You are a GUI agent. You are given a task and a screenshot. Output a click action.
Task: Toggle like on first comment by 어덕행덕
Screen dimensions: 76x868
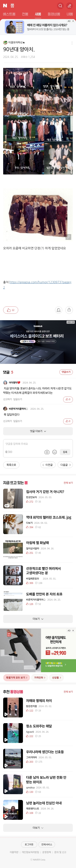(x=68, y=399)
